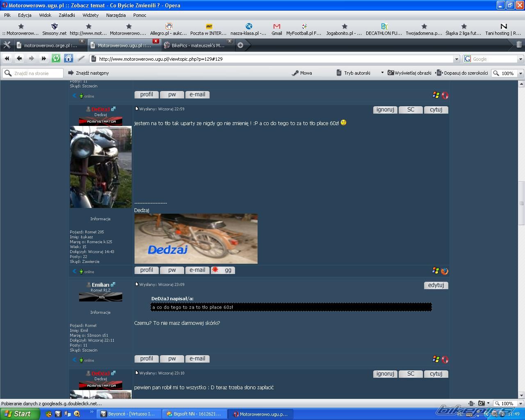Expand the 100% zoom dropdown in toolbar

[520, 73]
